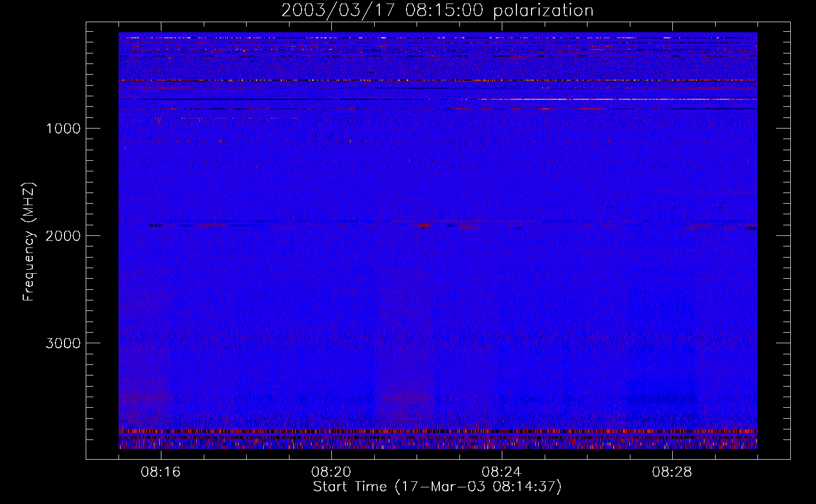Click the 3000 frequency tick label
Image resolution: width=816 pixels, height=504 pixels.
63,343
